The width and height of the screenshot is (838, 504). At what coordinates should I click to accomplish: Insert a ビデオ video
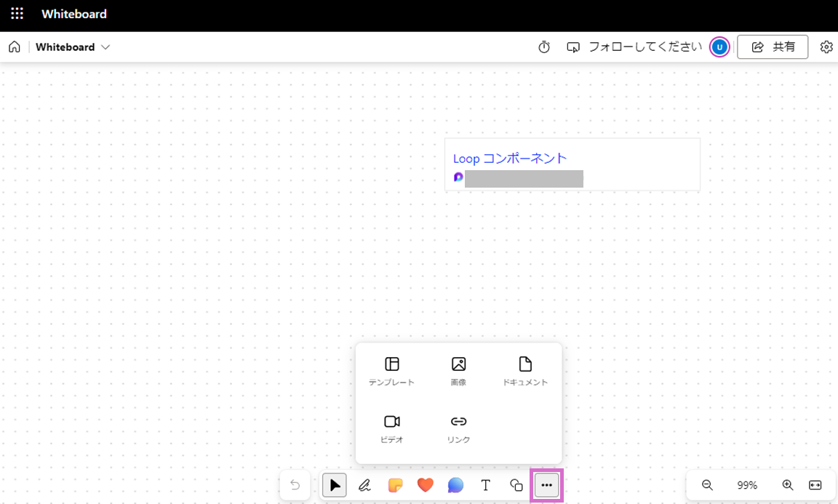[x=392, y=428]
